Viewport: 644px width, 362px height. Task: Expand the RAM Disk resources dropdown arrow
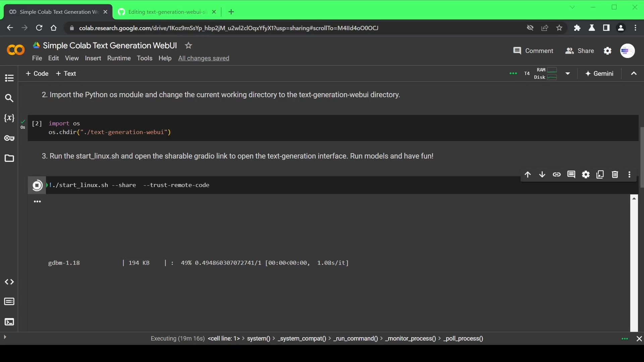tap(568, 74)
